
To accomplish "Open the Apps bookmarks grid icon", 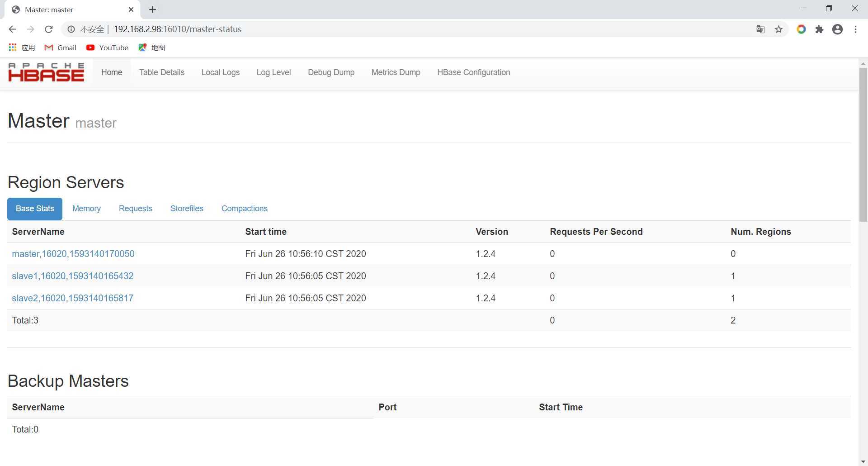I will (x=13, y=48).
